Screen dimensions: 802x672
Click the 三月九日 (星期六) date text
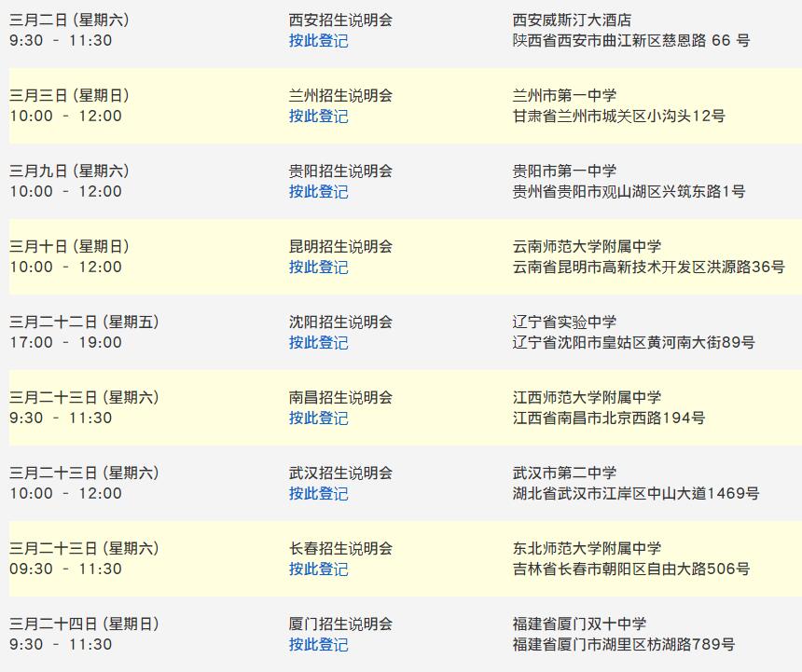point(69,171)
